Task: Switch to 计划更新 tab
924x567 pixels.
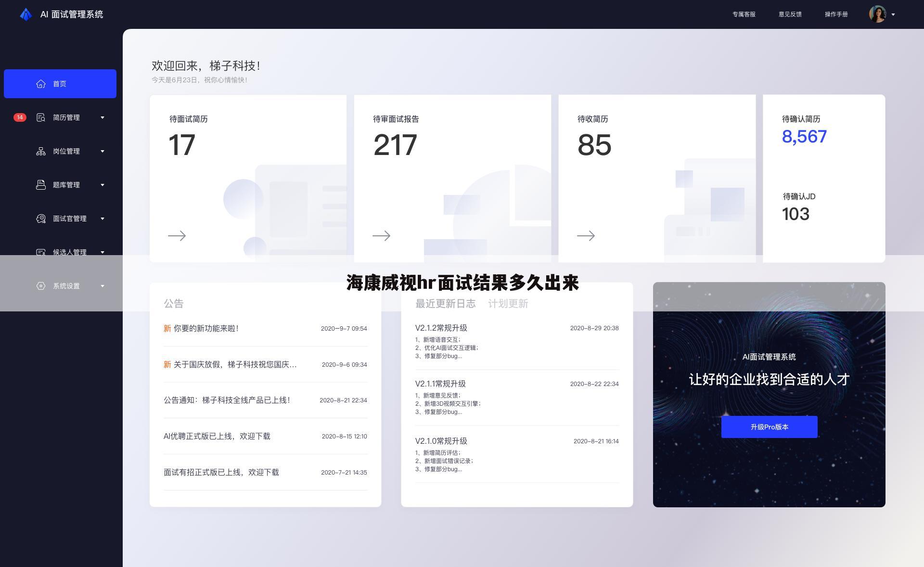Action: point(508,304)
